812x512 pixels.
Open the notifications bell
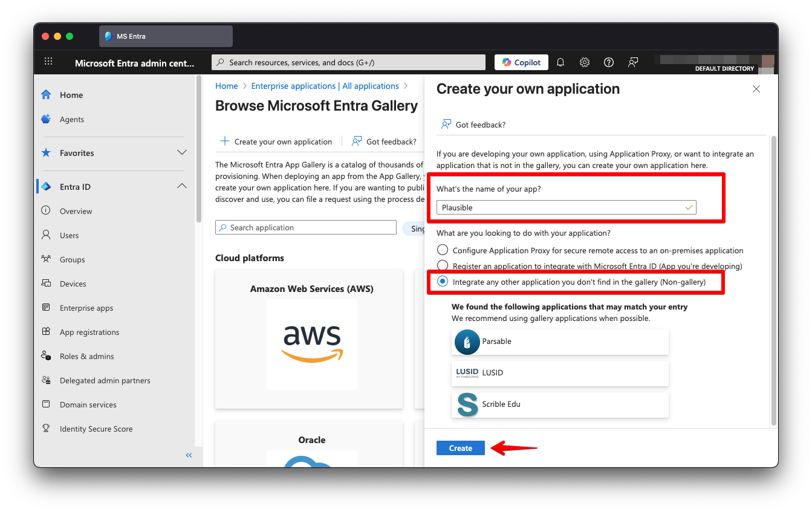coord(560,62)
